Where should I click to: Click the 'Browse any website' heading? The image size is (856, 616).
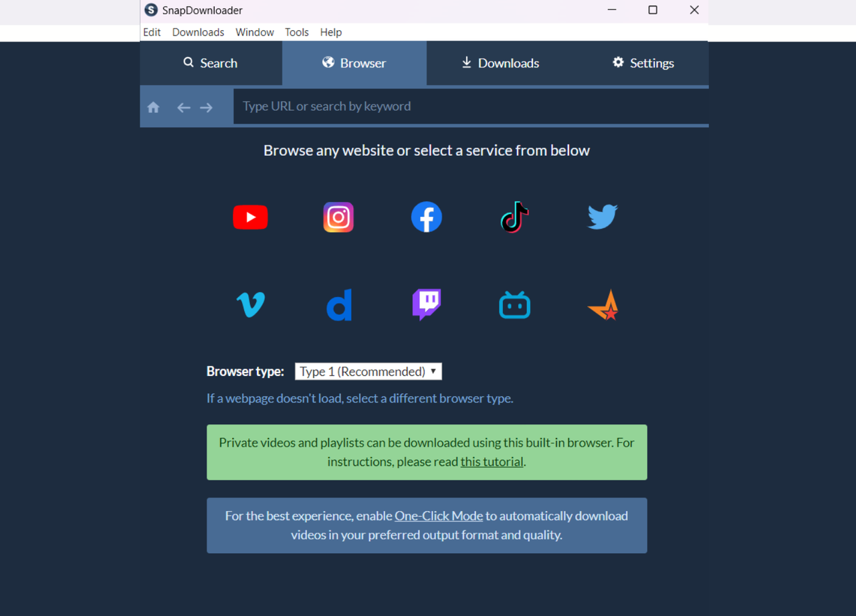[x=427, y=150]
